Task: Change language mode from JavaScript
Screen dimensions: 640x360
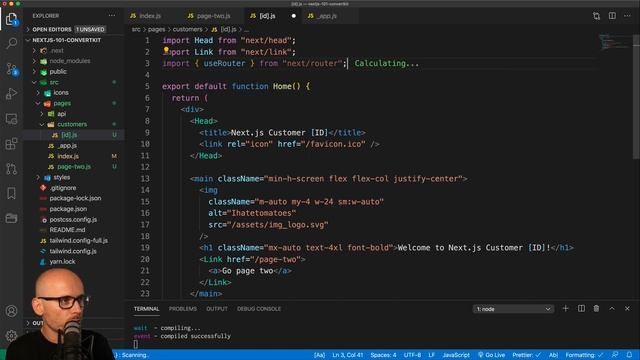Action: tap(456, 355)
